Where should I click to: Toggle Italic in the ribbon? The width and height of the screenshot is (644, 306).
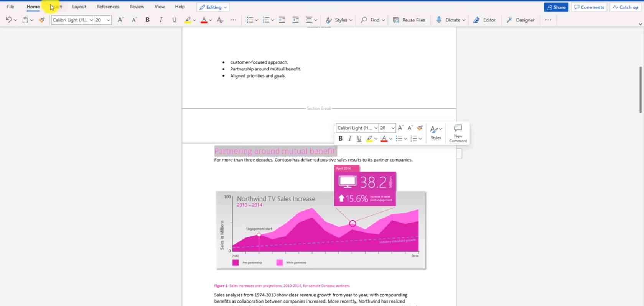pyautogui.click(x=161, y=20)
